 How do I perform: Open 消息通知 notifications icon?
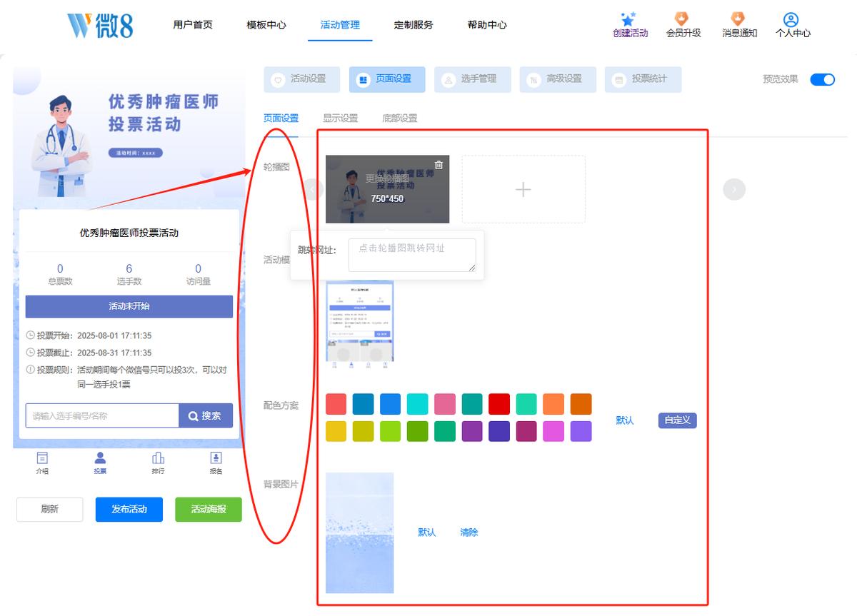738,19
